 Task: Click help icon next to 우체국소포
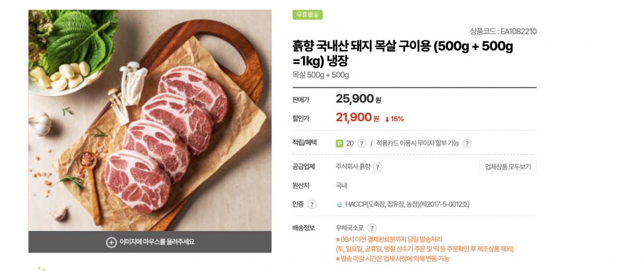point(372,228)
